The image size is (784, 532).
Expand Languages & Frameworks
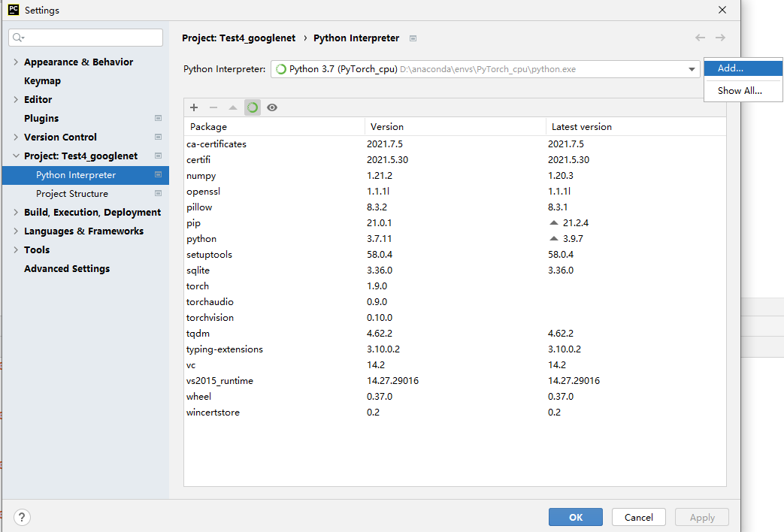(16, 231)
